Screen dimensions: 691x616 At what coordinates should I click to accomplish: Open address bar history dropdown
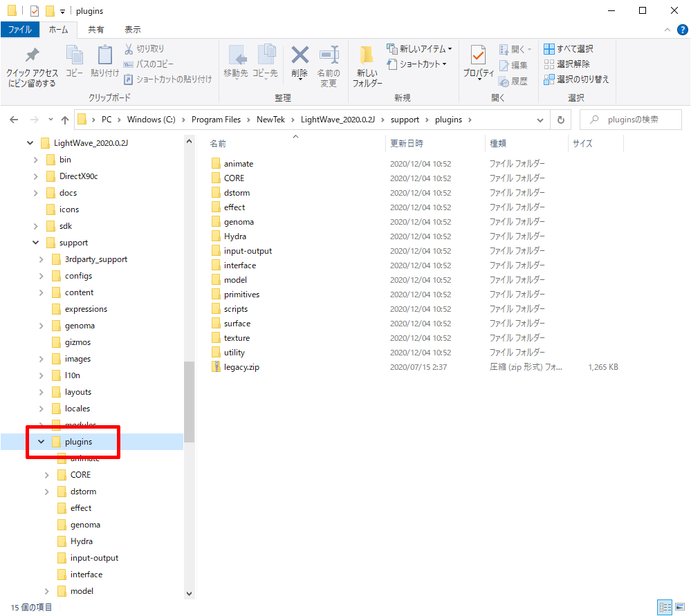point(540,120)
